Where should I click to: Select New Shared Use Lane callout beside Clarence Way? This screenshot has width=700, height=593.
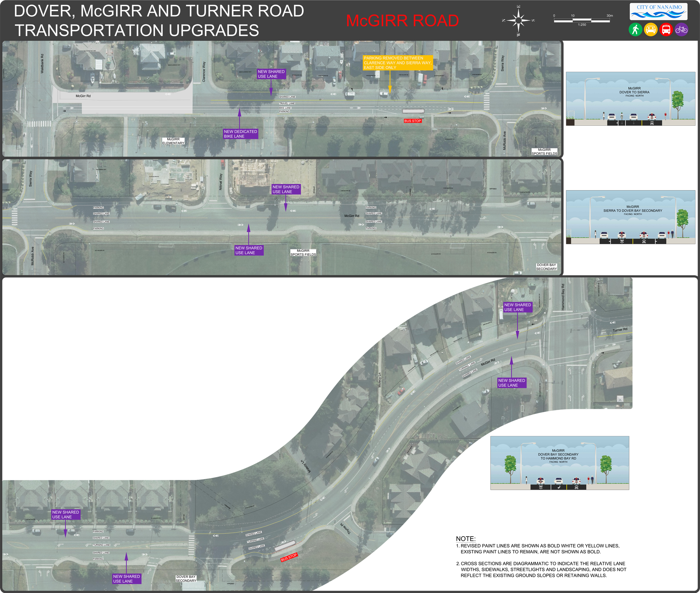(x=271, y=74)
